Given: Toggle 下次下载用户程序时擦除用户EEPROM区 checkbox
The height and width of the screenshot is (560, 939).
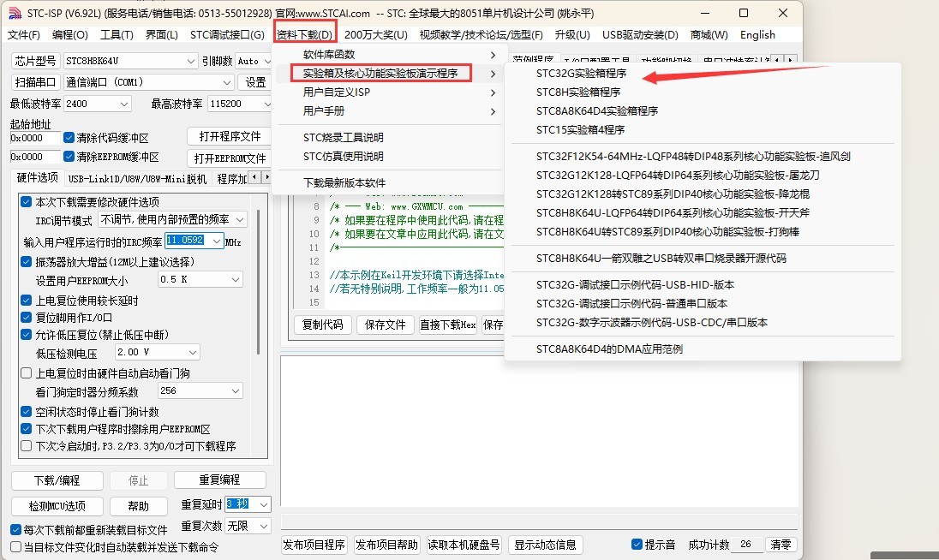Looking at the screenshot, I should pos(26,429).
